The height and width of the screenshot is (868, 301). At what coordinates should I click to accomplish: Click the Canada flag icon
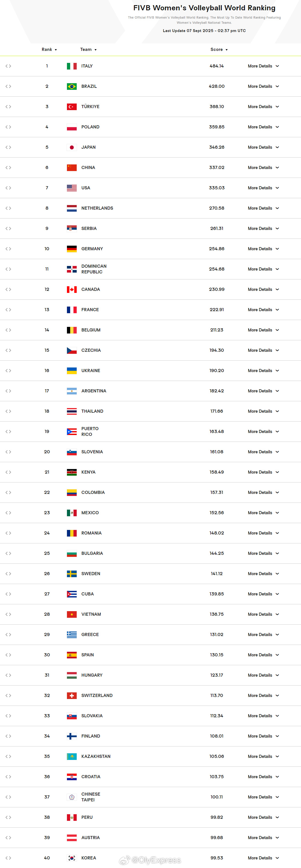tap(72, 289)
